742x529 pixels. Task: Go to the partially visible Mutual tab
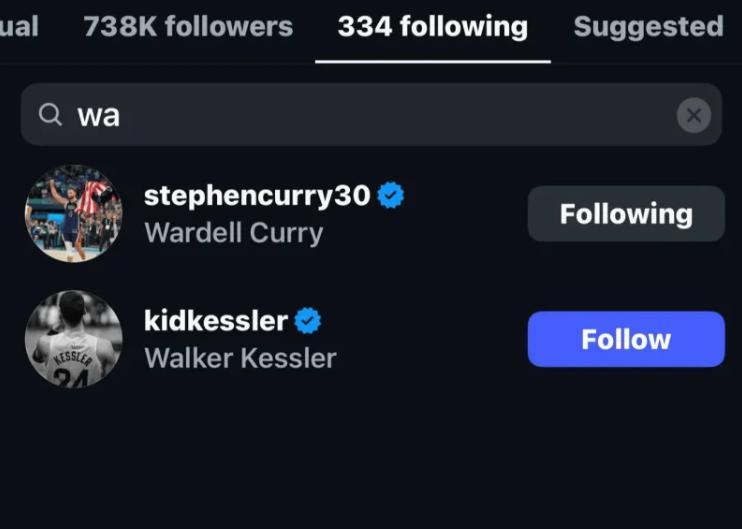pos(18,26)
